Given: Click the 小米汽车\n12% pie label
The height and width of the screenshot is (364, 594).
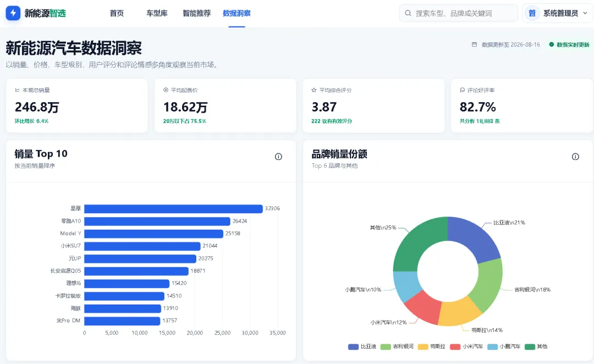Looking at the screenshot, I should (388, 323).
